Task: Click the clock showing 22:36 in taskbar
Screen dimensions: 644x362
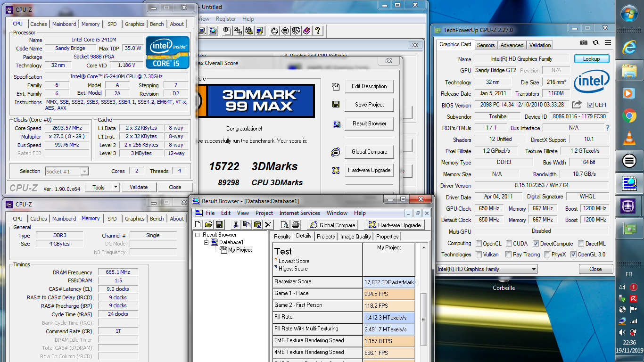Action: (x=629, y=343)
